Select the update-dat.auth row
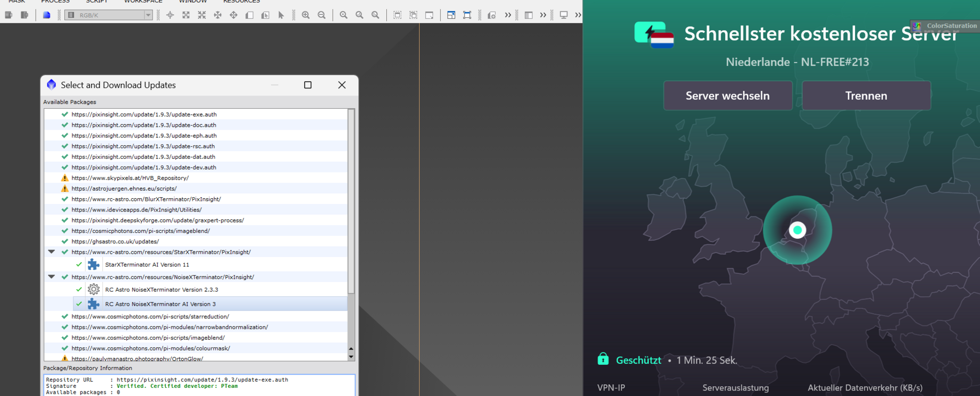This screenshot has height=396, width=980. coord(195,157)
